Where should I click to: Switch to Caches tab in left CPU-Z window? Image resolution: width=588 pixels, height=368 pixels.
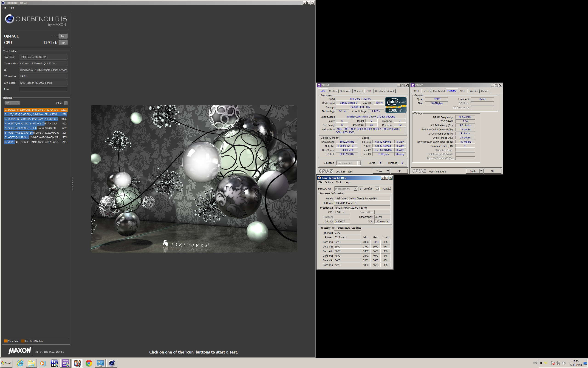tap(333, 91)
